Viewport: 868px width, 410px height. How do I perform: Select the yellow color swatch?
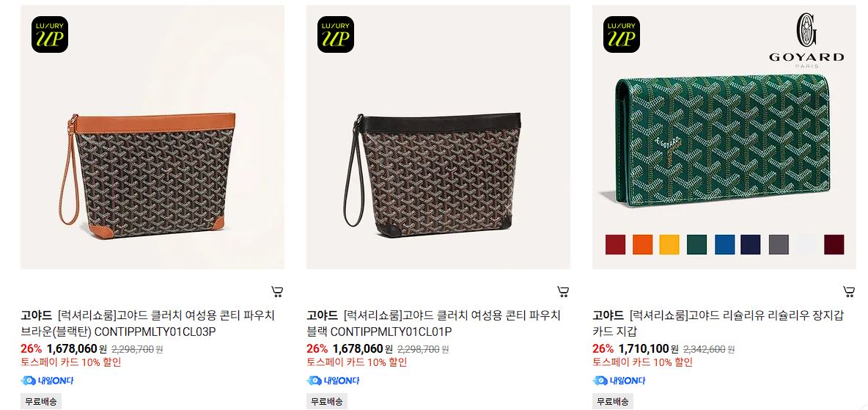pos(669,244)
